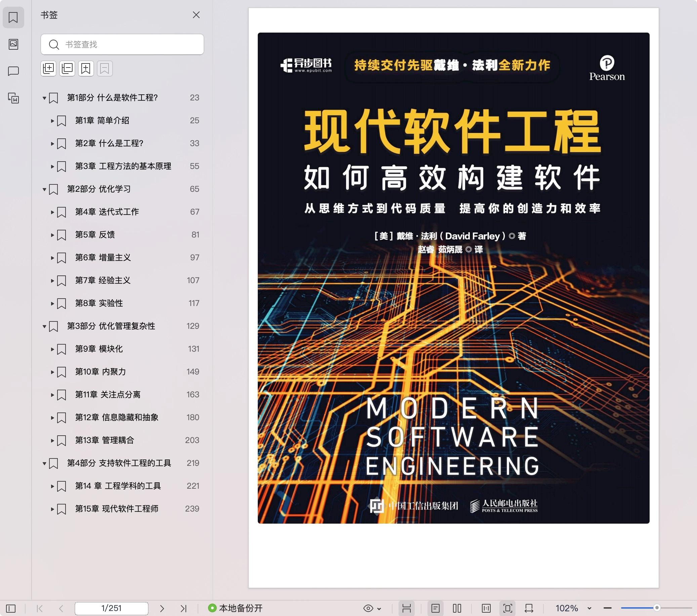Open the document conversion sidebar icon
697x616 pixels.
point(13,98)
